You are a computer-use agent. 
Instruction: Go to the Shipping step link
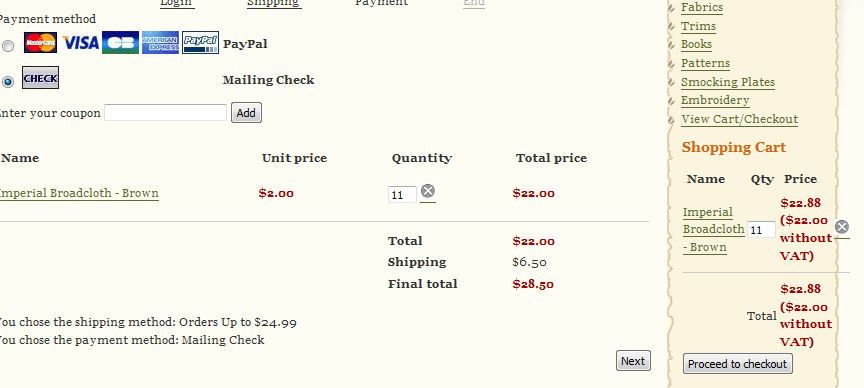(x=274, y=3)
